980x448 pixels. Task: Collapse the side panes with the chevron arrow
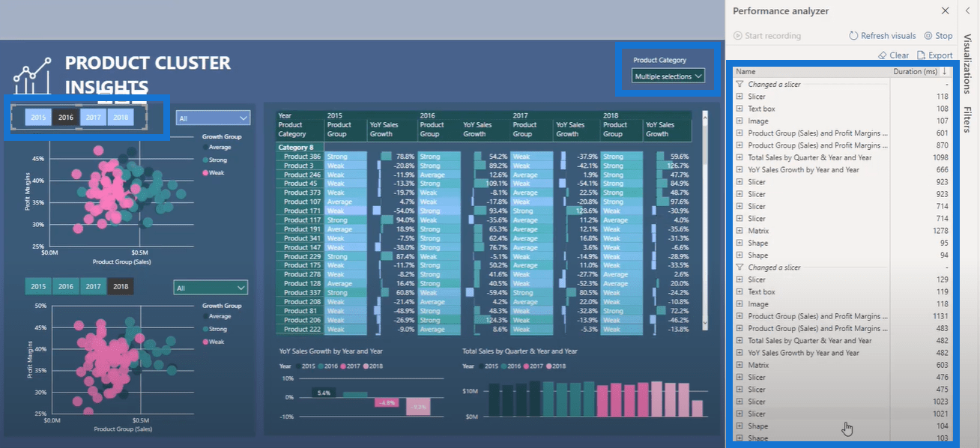click(967, 10)
